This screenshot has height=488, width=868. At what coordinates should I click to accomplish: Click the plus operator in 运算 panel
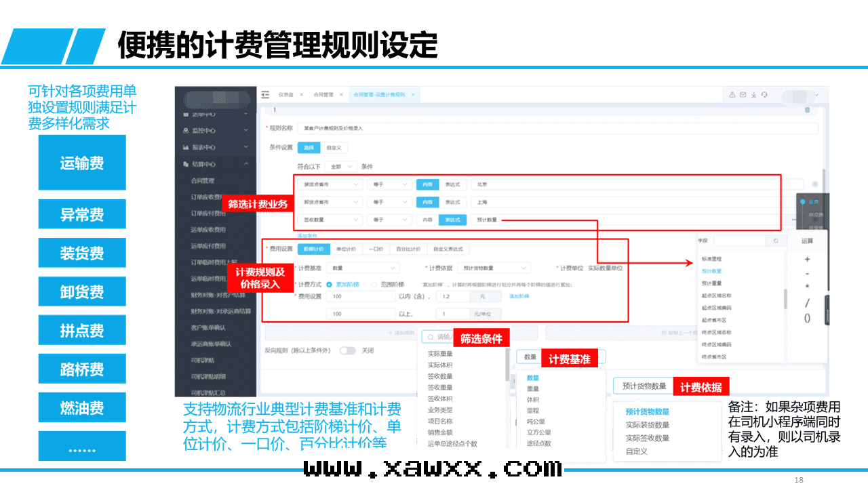[807, 260]
